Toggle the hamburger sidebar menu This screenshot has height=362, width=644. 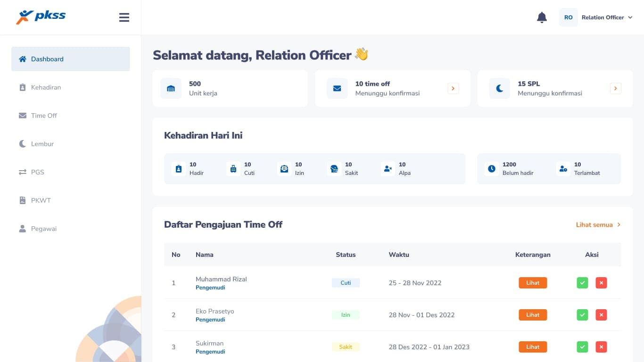(x=124, y=17)
